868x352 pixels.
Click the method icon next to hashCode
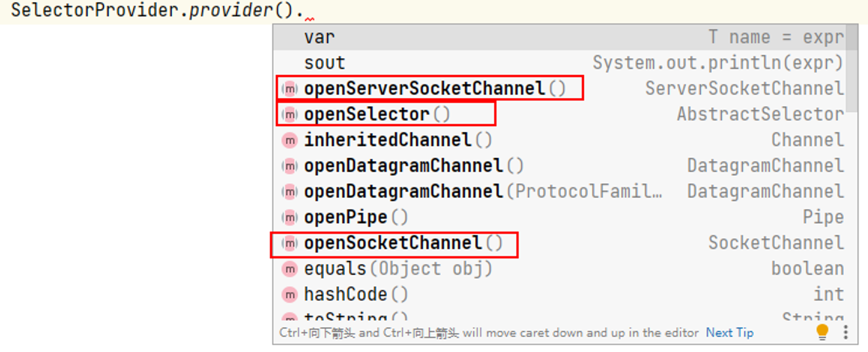pos(289,295)
